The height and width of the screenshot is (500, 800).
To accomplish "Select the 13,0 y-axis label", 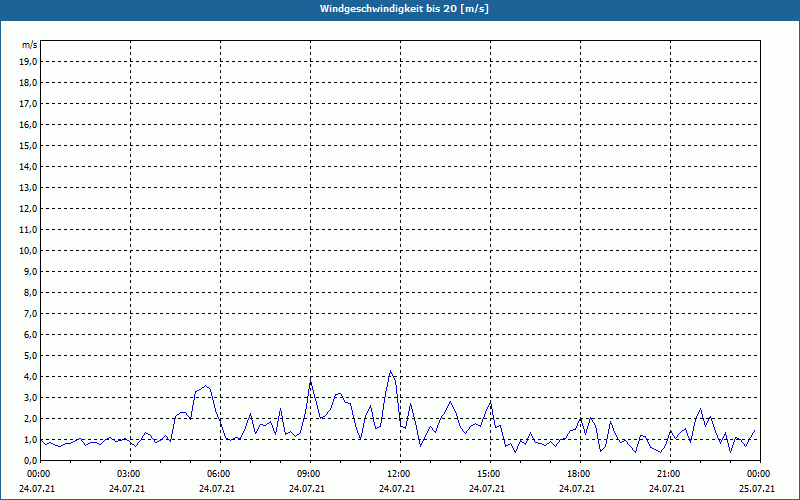I will pyautogui.click(x=29, y=188).
